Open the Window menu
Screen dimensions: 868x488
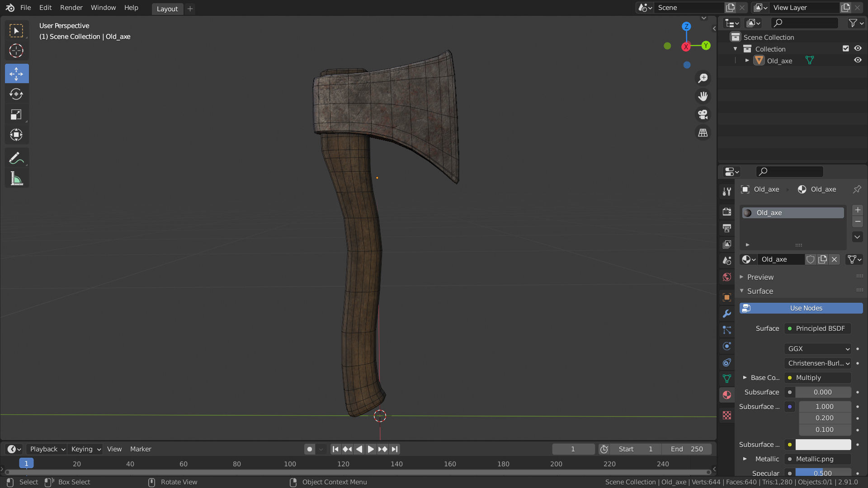(103, 8)
